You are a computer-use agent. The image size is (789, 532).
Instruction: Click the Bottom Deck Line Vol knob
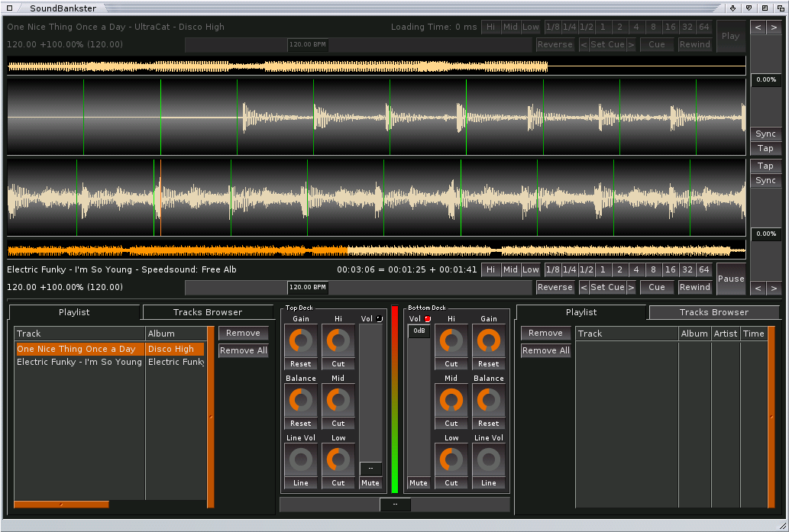coord(489,459)
